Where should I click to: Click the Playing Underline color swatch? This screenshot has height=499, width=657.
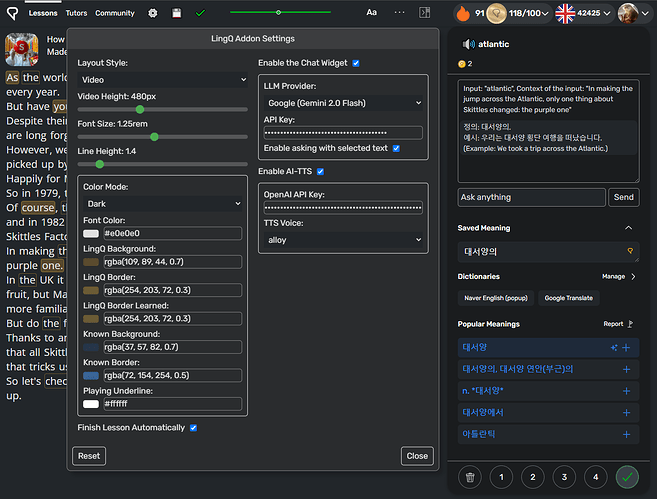(x=91, y=404)
